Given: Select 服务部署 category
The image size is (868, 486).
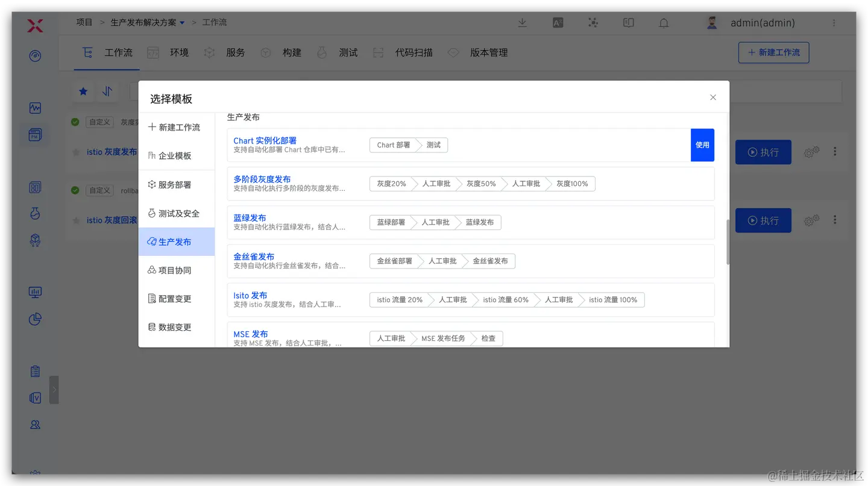Looking at the screenshot, I should [177, 185].
